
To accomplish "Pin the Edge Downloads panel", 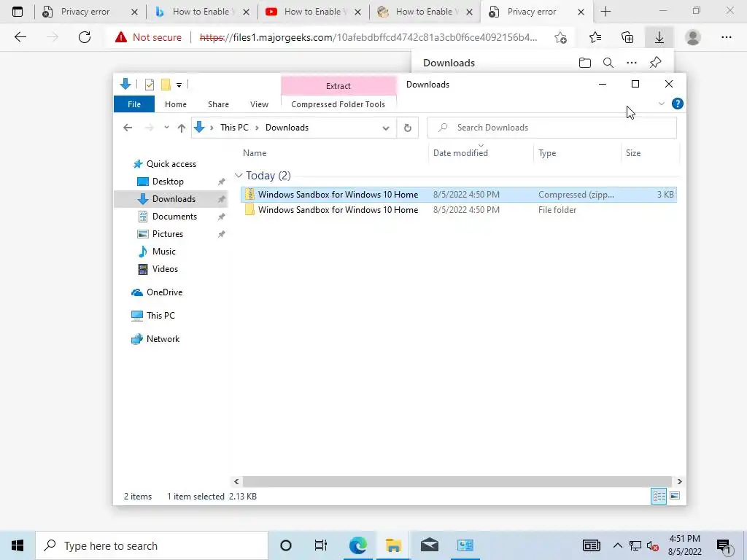I will pyautogui.click(x=656, y=63).
